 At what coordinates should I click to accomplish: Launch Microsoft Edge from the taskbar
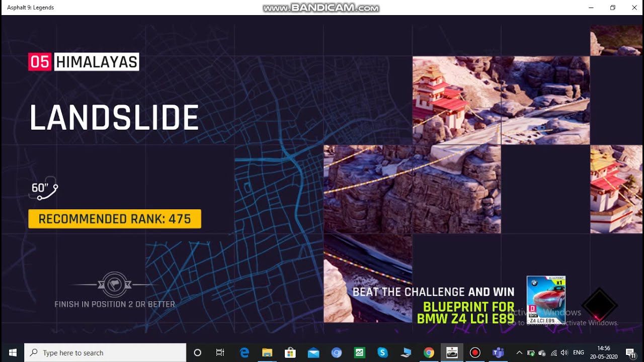[x=245, y=352]
